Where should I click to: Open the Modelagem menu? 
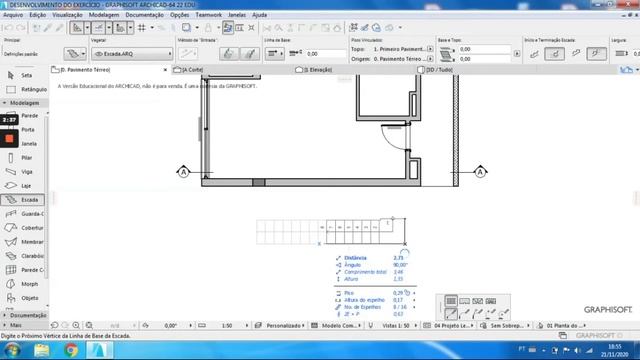(104, 15)
